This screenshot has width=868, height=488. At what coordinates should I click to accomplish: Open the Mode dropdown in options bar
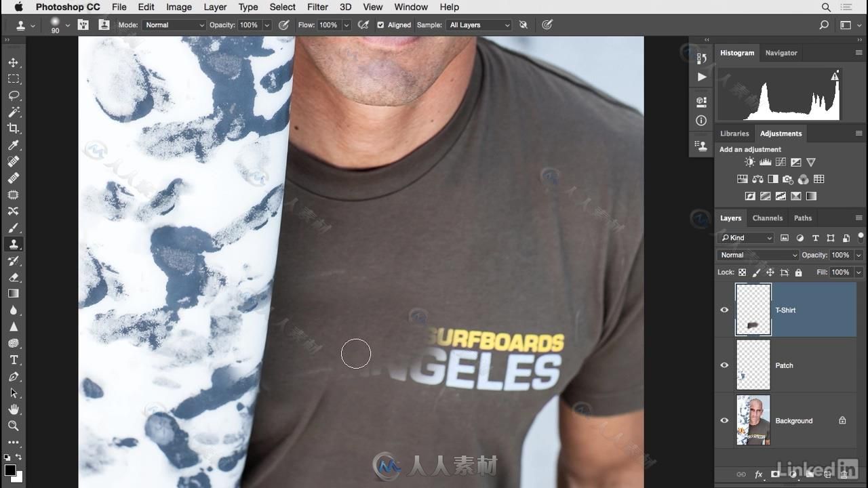[174, 25]
